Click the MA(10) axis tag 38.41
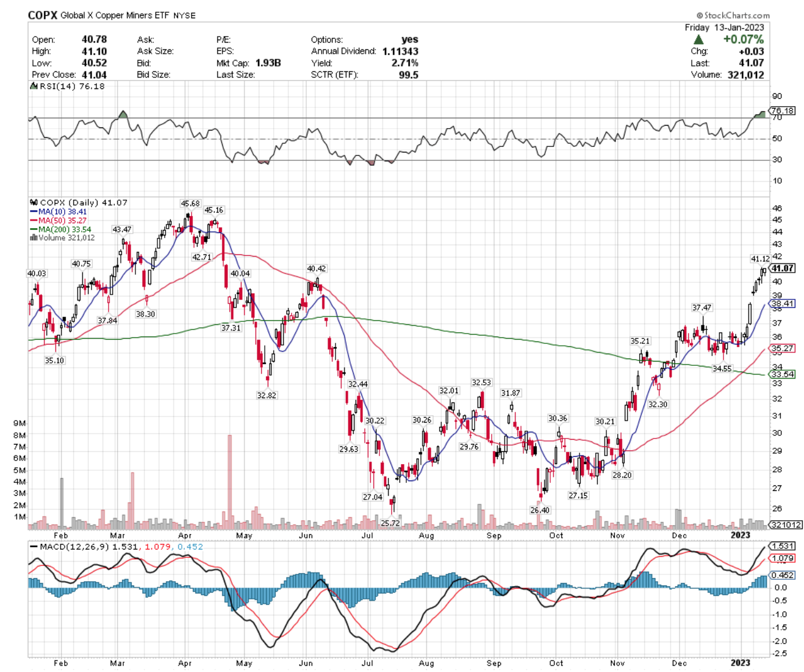804x672 pixels. click(x=783, y=304)
